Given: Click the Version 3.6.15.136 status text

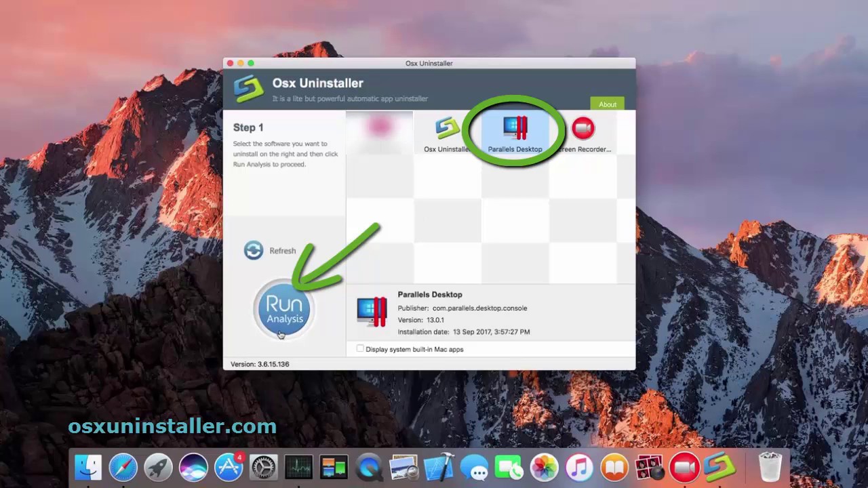Looking at the screenshot, I should (260, 364).
